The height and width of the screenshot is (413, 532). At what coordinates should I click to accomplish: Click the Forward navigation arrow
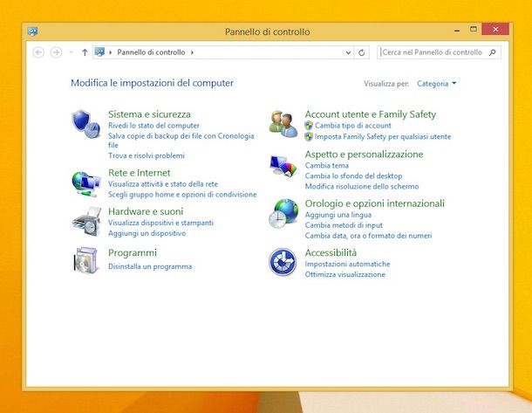tap(56, 52)
